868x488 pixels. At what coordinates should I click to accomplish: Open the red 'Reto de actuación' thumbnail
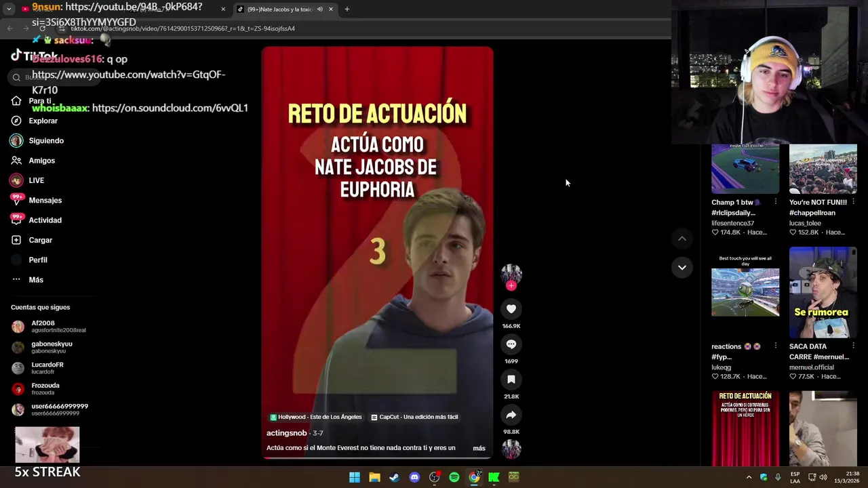745,428
